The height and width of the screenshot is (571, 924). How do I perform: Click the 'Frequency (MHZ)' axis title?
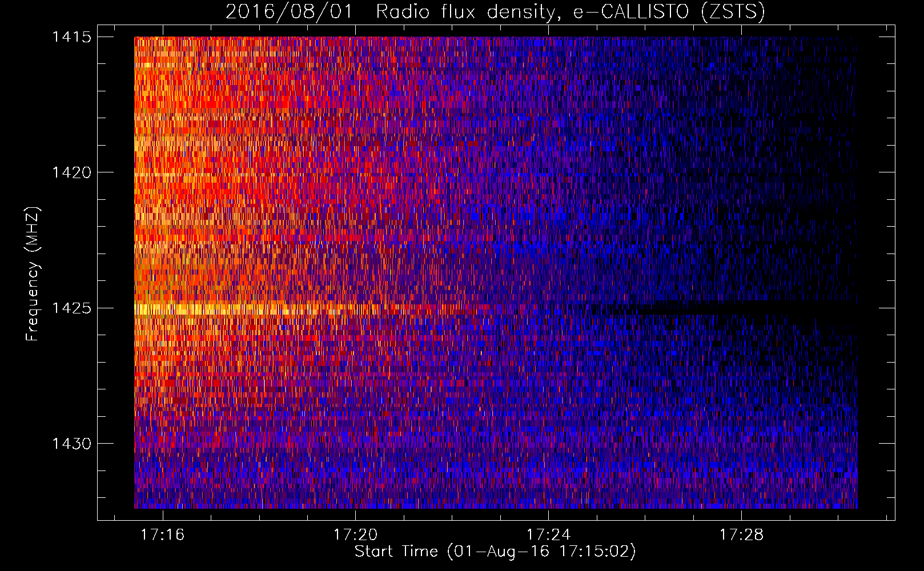[33, 274]
